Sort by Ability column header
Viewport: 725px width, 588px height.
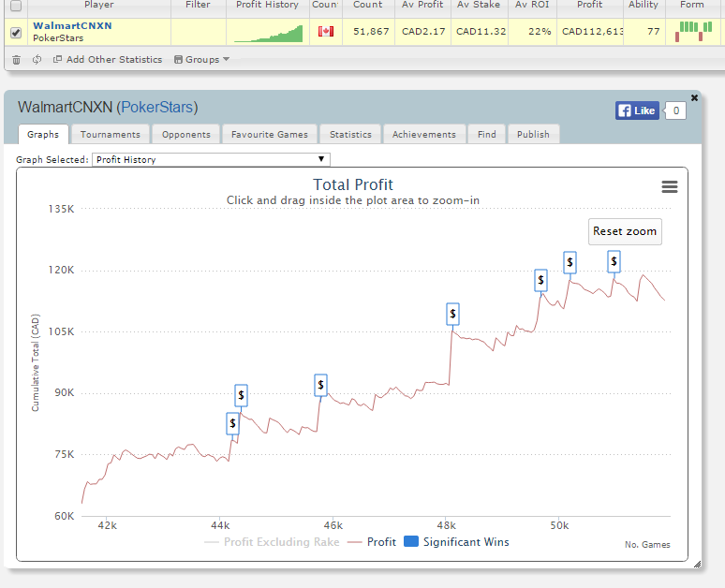(644, 5)
